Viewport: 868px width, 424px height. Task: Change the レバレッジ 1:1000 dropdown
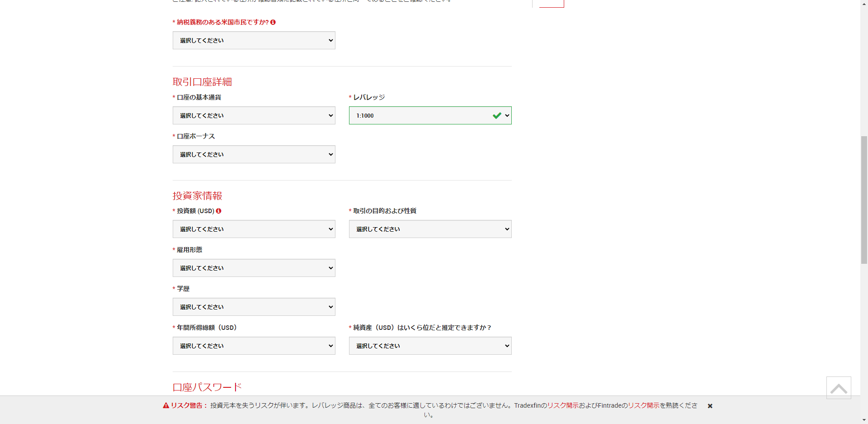[429, 115]
